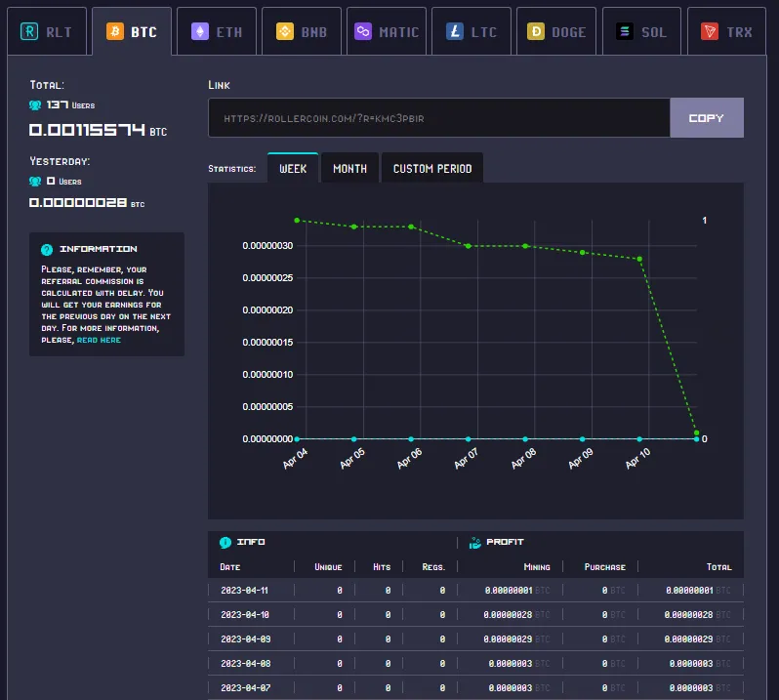Click the Regs. column header
The height and width of the screenshot is (700, 779).
coord(433,567)
